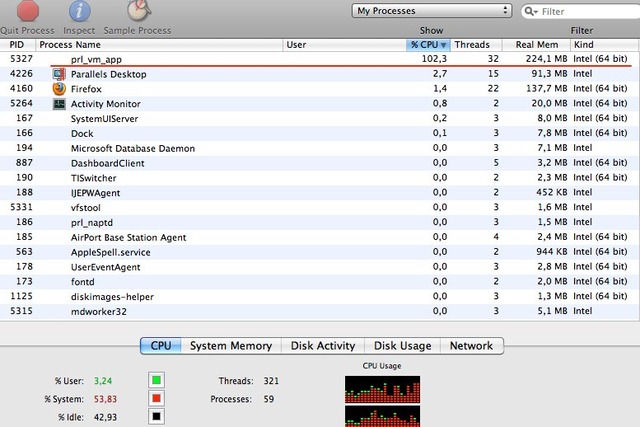Click the 42,93 % Idle value
This screenshot has width=640, height=427.
[105, 417]
